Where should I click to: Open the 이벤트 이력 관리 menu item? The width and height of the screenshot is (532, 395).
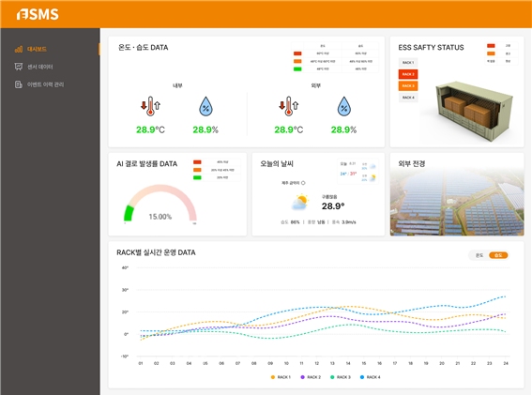tap(45, 84)
